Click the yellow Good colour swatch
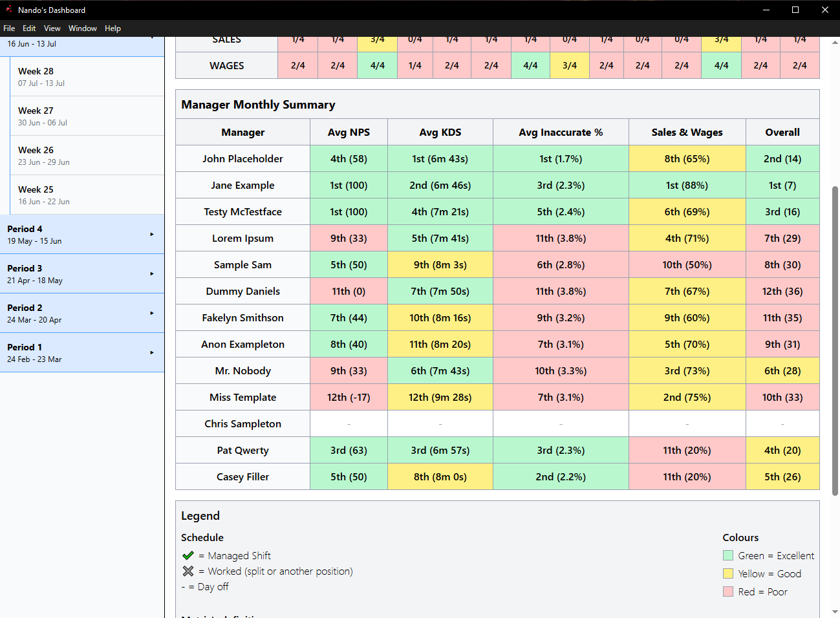The image size is (840, 618). 728,573
